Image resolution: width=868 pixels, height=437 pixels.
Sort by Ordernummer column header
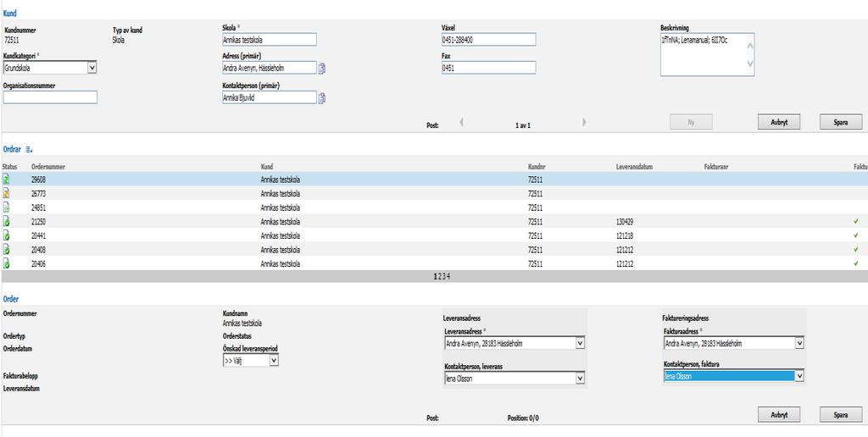point(48,167)
